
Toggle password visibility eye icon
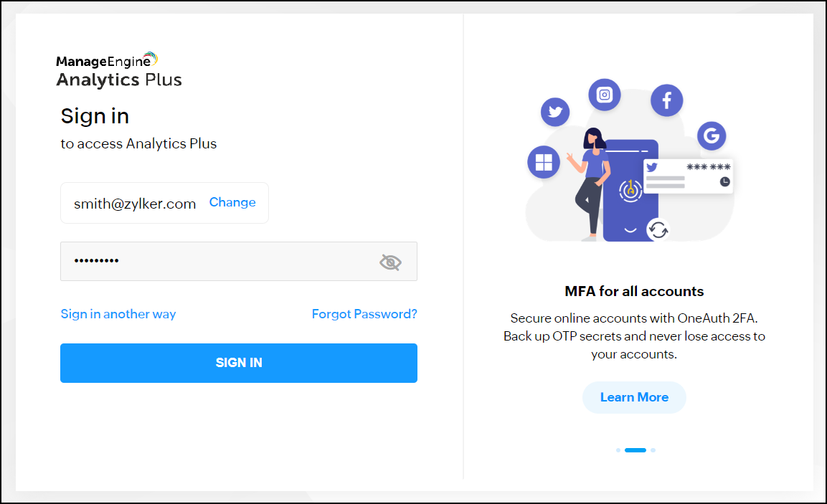click(390, 262)
